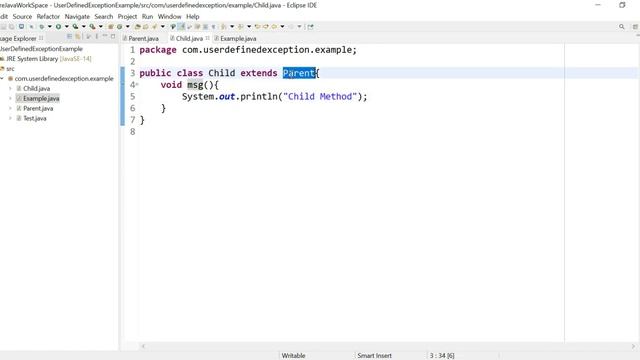Image resolution: width=640 pixels, height=360 pixels.
Task: Toggle the highlighted Word Wrap button
Action: (x=181, y=27)
